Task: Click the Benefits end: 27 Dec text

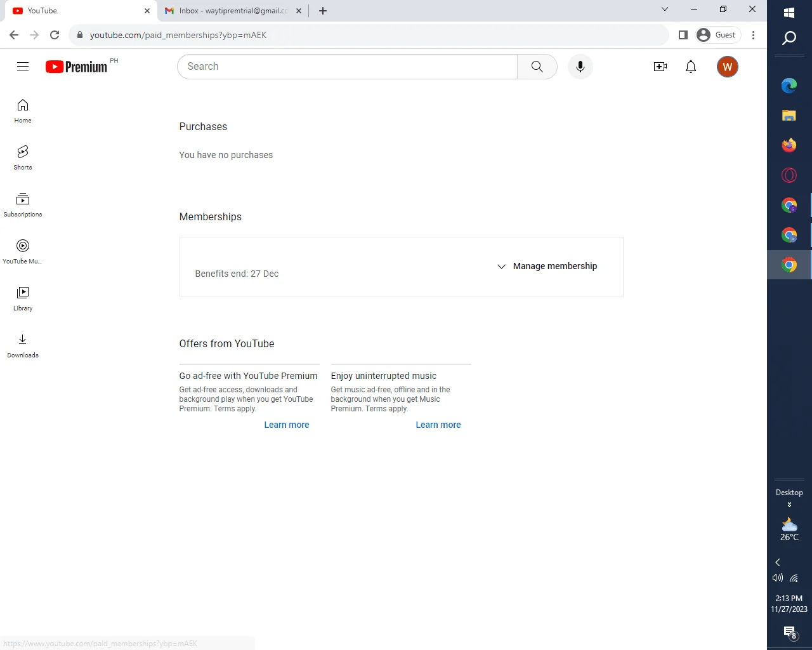Action: pos(237,274)
